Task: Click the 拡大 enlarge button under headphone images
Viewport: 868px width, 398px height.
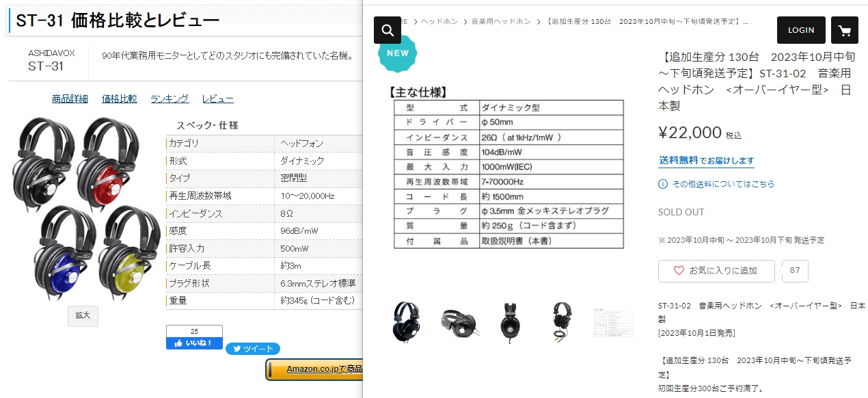Action: coord(83,316)
